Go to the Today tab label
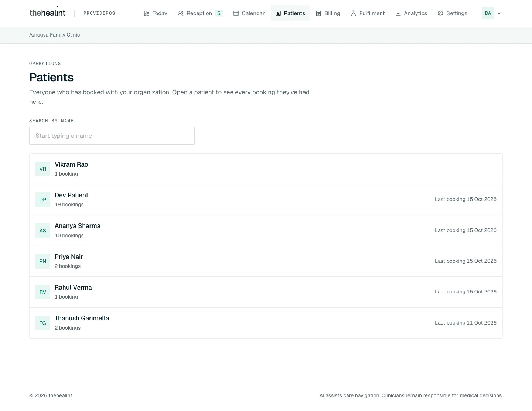 click(x=160, y=13)
